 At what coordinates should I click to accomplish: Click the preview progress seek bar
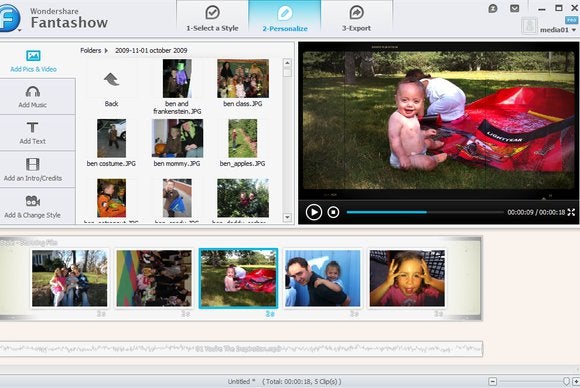425,212
